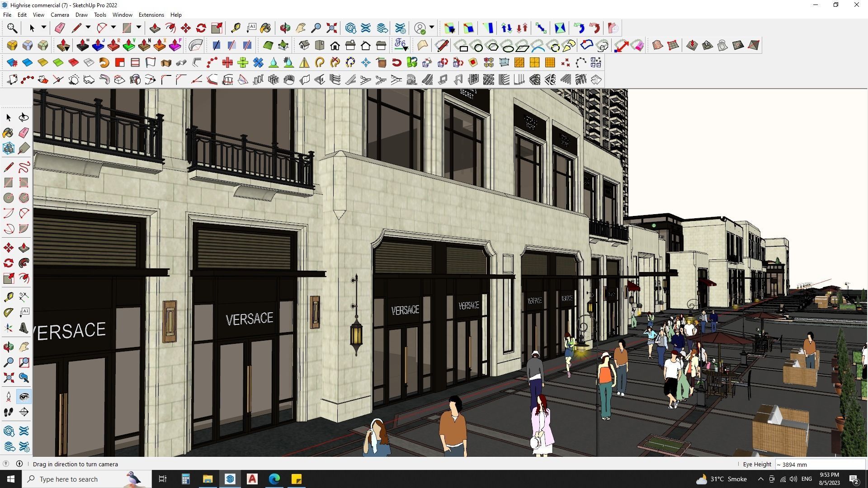Click the Search SketchUp magnifier icon
This screenshot has height=488, width=868.
coord(12,28)
